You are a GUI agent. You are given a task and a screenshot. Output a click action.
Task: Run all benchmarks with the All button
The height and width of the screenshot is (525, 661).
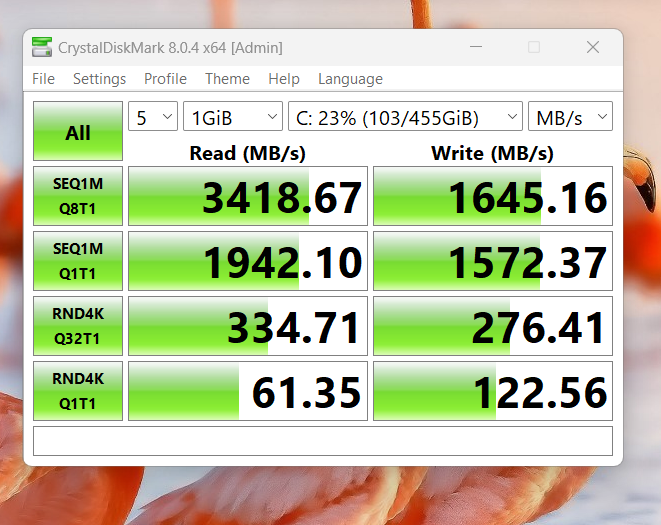pos(78,131)
